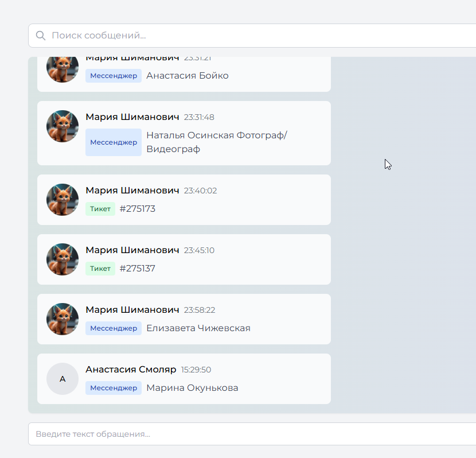Select the text Анастасия Бойко
This screenshot has height=458, width=476.
coord(188,75)
